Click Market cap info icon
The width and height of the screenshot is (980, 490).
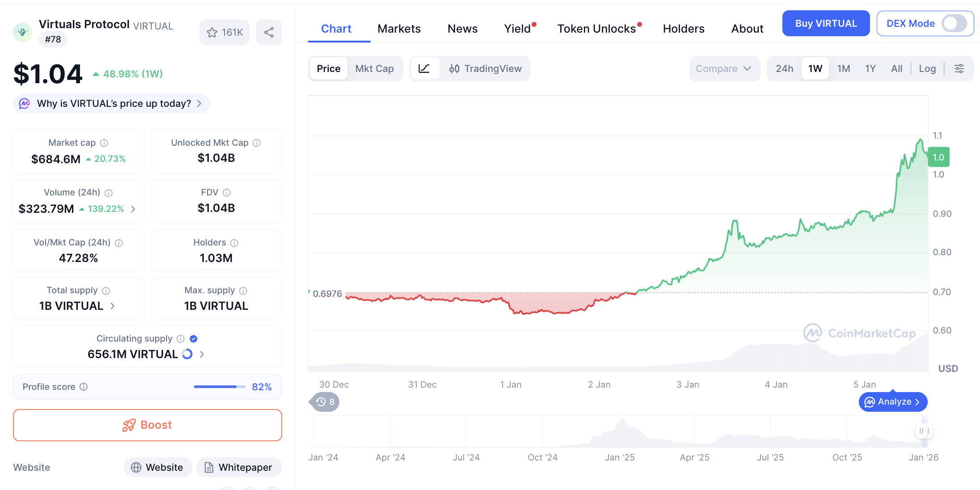point(104,143)
